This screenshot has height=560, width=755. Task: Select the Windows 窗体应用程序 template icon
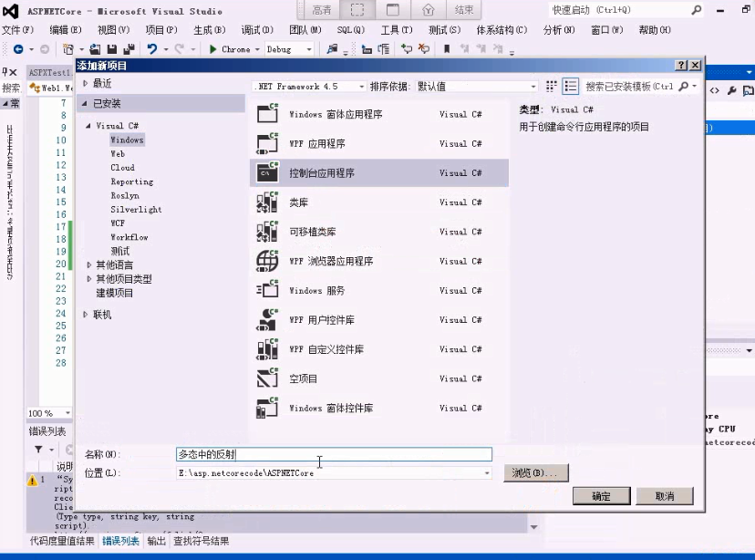tap(267, 114)
